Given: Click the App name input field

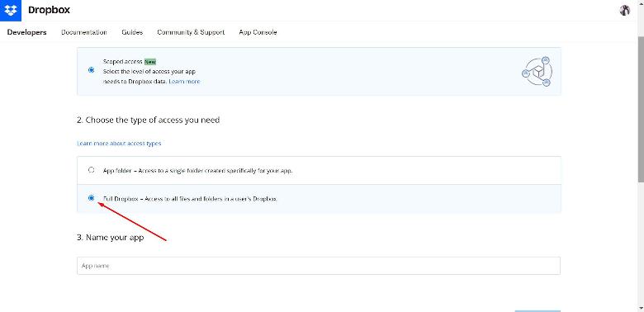Looking at the screenshot, I should pyautogui.click(x=319, y=266).
